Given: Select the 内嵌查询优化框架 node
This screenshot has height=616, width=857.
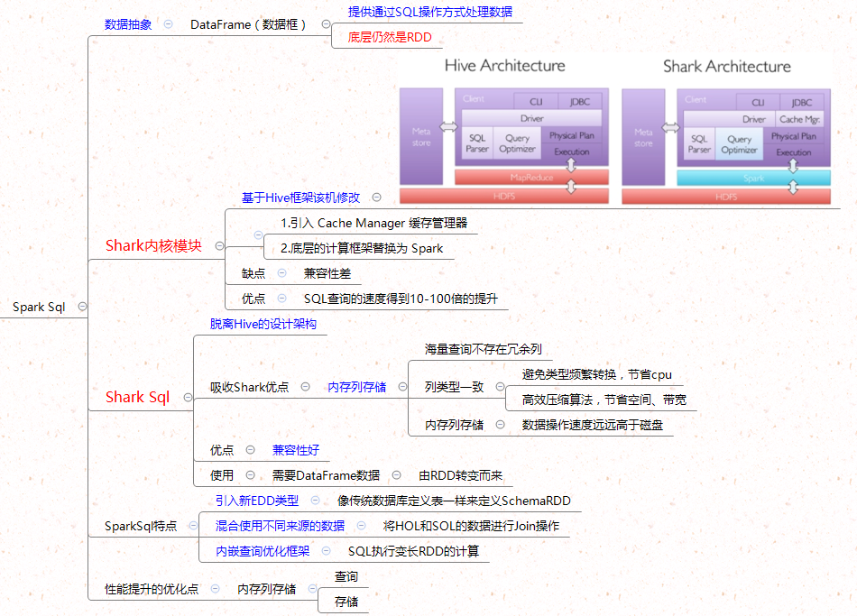Looking at the screenshot, I should coord(263,551).
